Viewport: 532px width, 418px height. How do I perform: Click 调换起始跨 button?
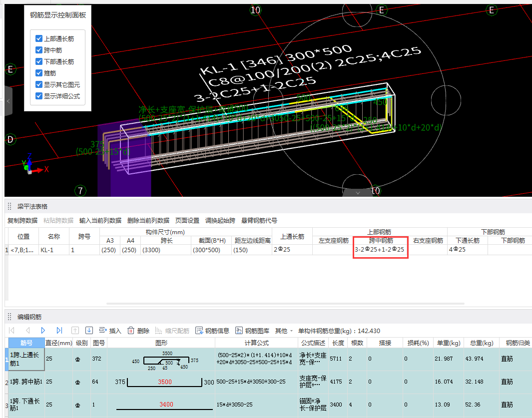220,221
